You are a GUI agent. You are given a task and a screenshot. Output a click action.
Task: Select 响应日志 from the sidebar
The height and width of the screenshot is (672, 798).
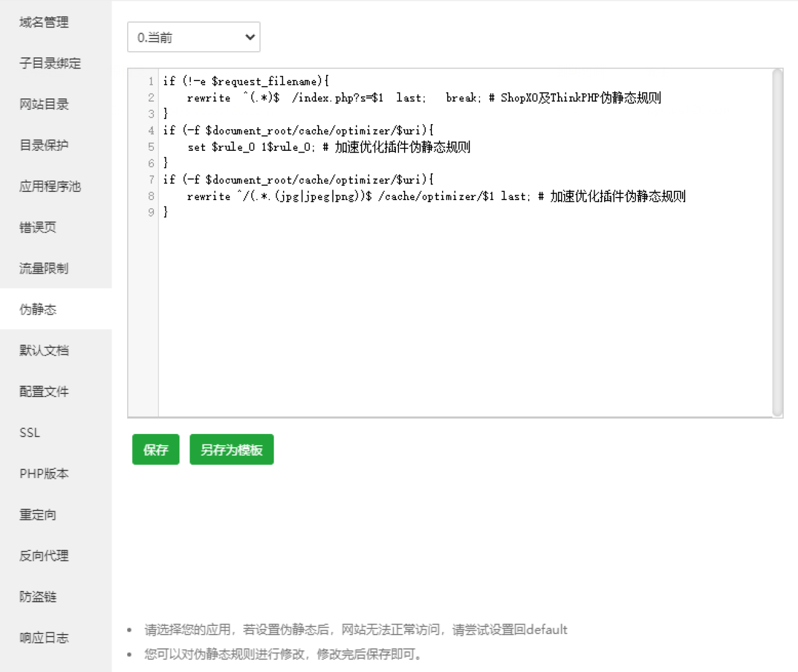tap(44, 637)
